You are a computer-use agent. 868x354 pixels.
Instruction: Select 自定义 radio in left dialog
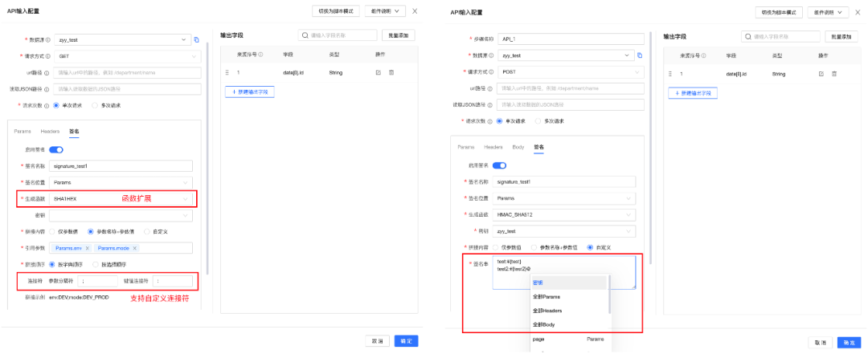coord(147,232)
